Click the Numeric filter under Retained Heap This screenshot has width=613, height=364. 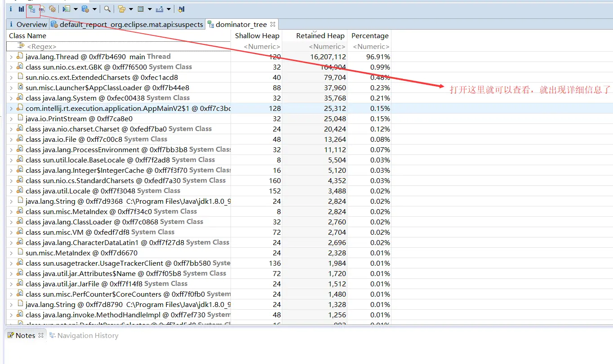pyautogui.click(x=315, y=47)
